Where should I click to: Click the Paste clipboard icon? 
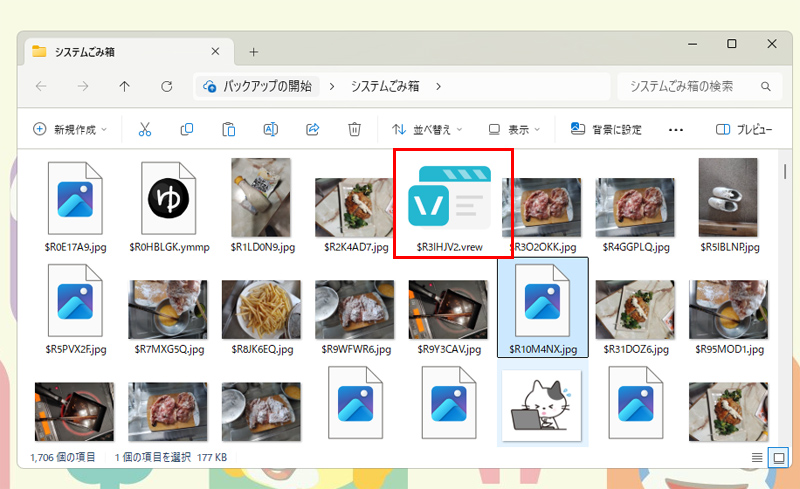[229, 129]
